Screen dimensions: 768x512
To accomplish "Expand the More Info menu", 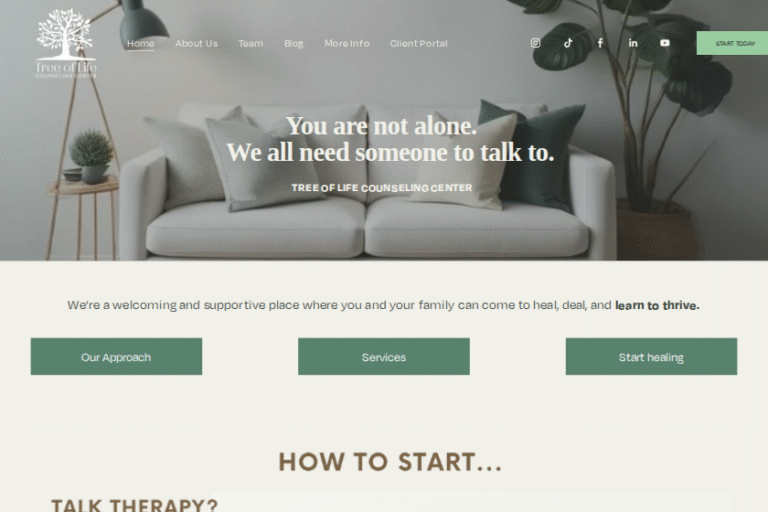I will coord(347,44).
